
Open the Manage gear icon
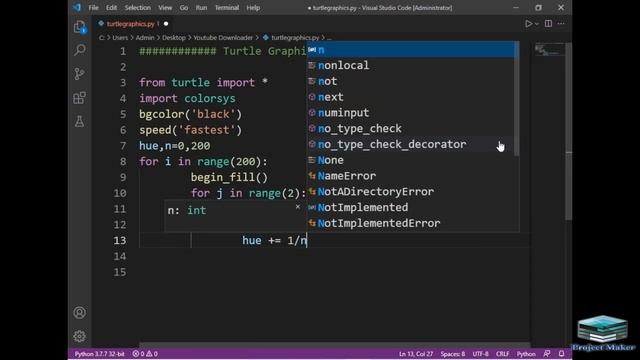point(80,336)
